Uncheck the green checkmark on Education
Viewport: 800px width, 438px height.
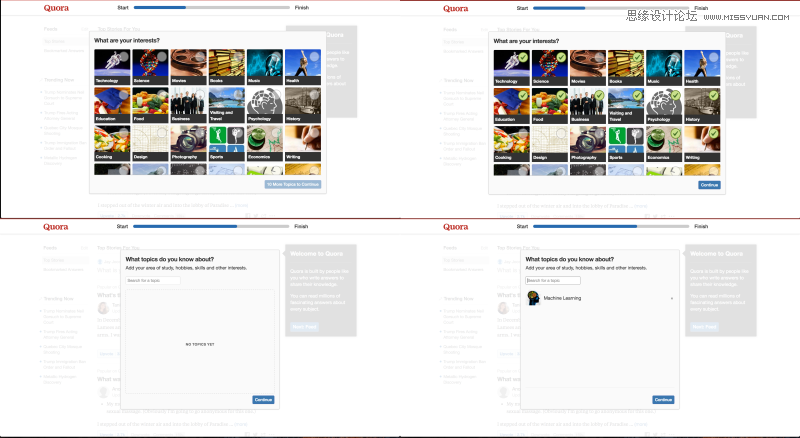pos(523,95)
